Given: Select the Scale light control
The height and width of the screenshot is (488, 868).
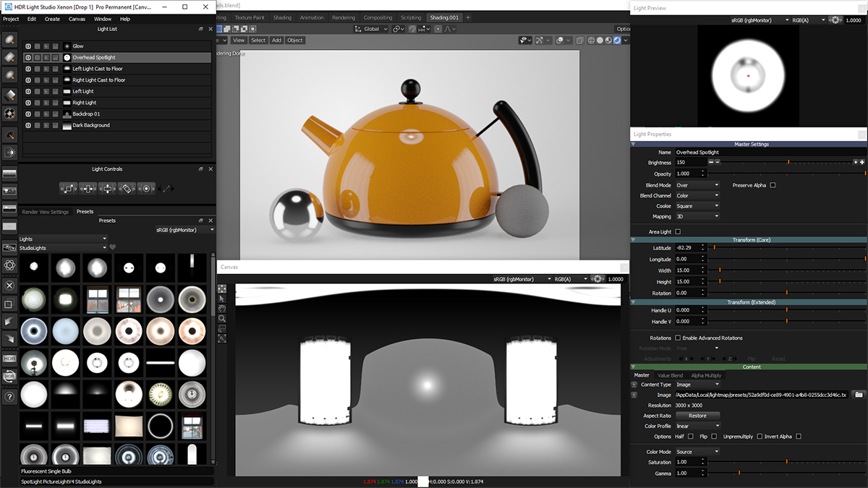Looking at the screenshot, I should [69, 188].
